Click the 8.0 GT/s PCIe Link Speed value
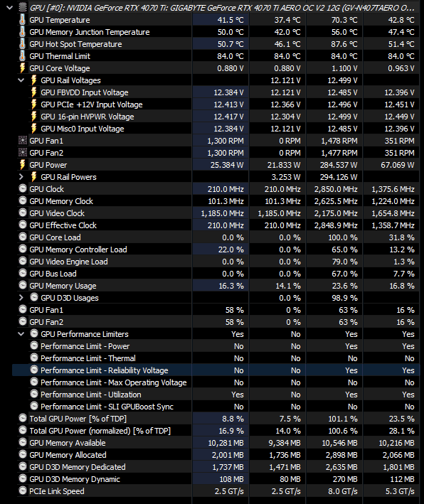This screenshot has width=424, height=504. click(x=343, y=491)
